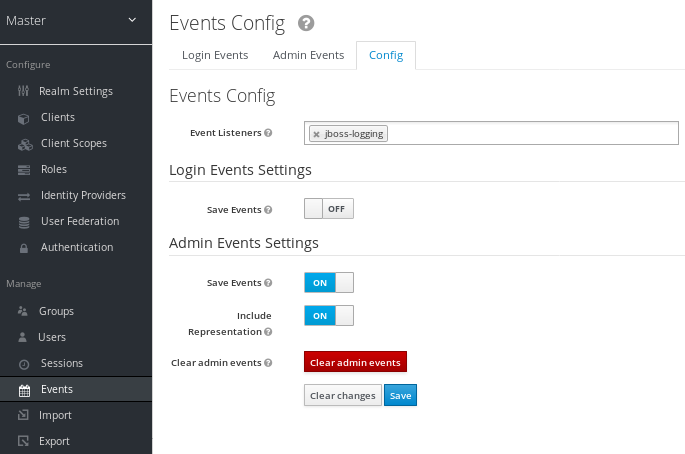Go to Authentication page
The image size is (685, 454).
coord(76,247)
